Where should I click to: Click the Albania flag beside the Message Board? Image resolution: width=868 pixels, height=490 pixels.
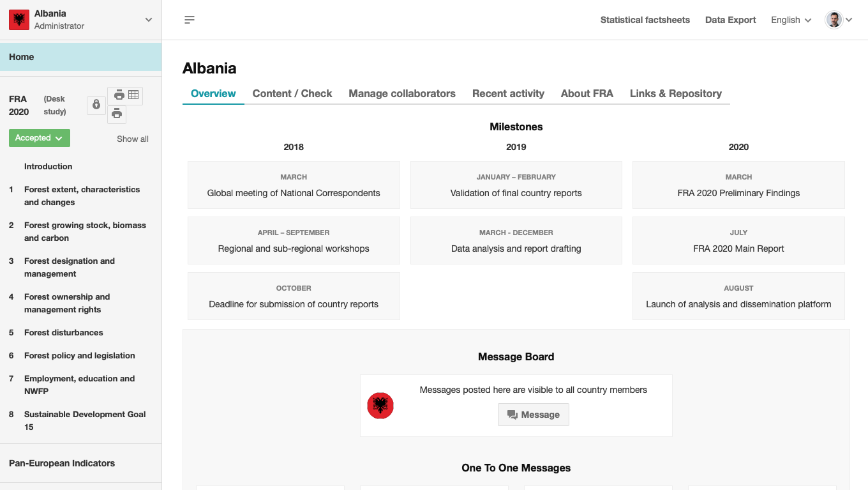380,406
